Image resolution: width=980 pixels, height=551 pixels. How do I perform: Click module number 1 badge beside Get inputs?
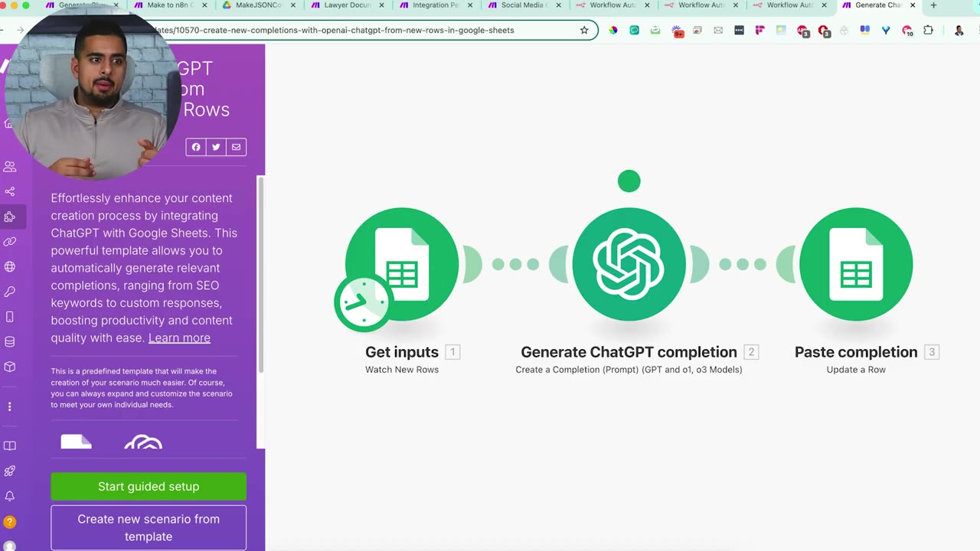[452, 352]
